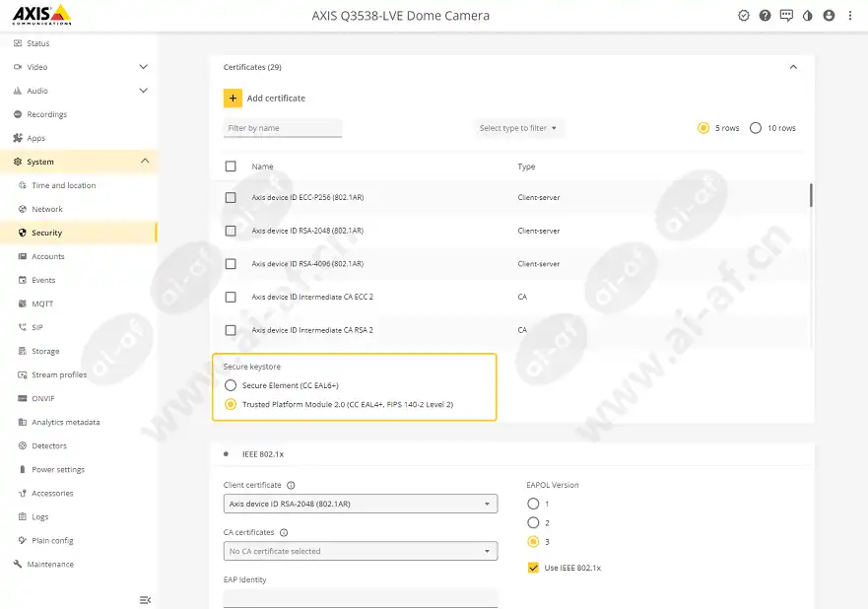
Task: Open the CA certificates dropdown
Action: [x=361, y=551]
